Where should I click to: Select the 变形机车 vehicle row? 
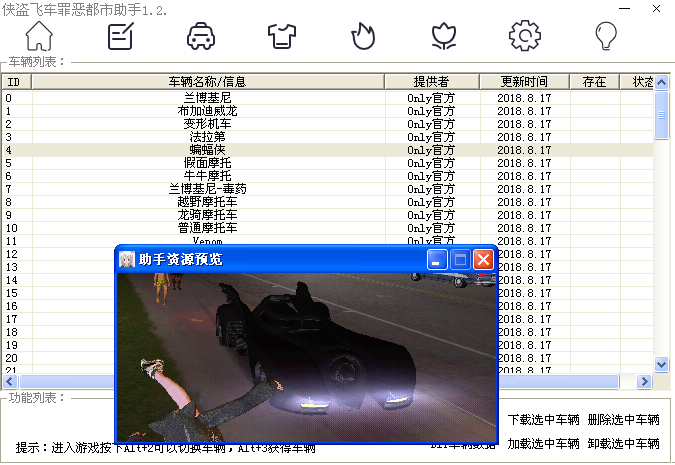coord(328,124)
